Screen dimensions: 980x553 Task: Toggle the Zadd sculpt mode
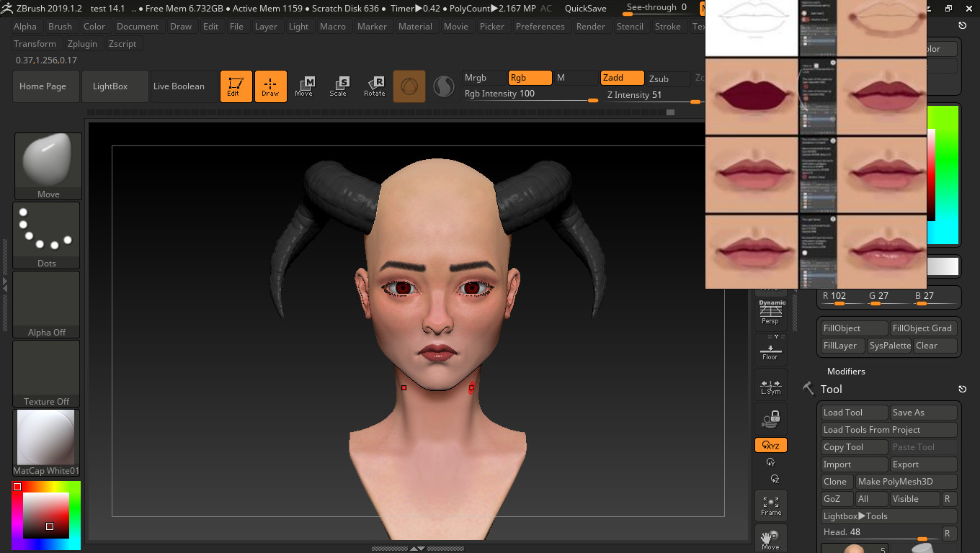(622, 78)
